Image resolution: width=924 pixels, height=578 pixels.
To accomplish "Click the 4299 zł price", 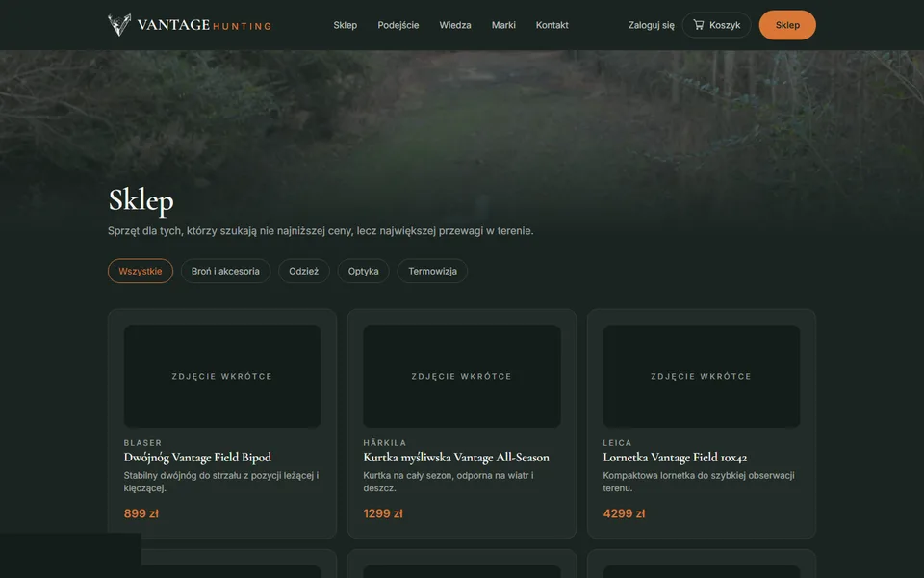I will (x=624, y=513).
